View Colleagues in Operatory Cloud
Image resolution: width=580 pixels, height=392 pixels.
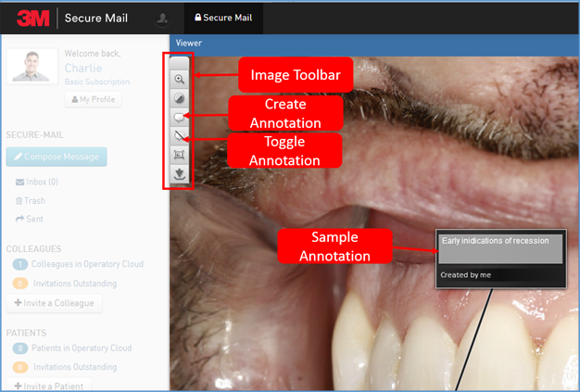point(78,264)
